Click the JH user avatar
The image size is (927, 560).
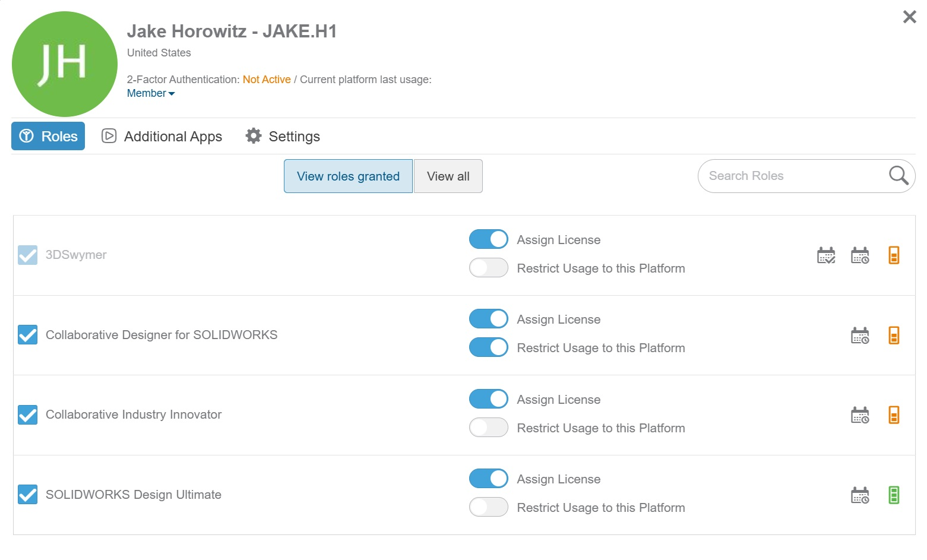[x=65, y=64]
